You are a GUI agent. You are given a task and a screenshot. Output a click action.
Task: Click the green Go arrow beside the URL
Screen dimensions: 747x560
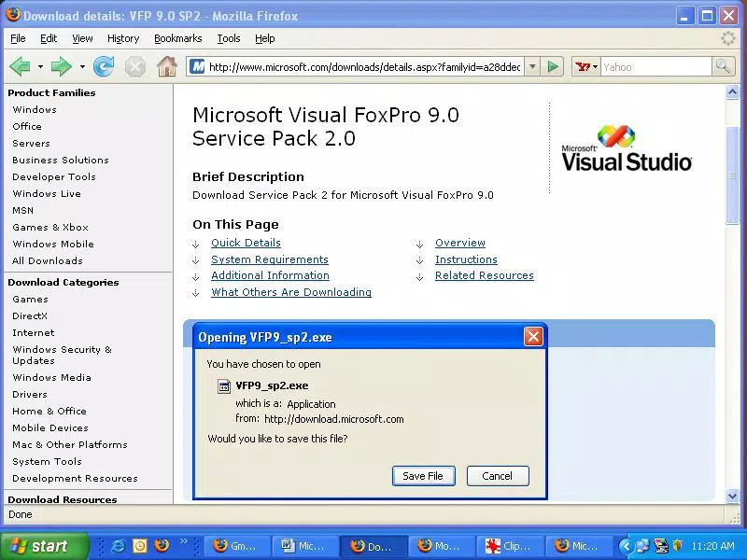point(553,66)
